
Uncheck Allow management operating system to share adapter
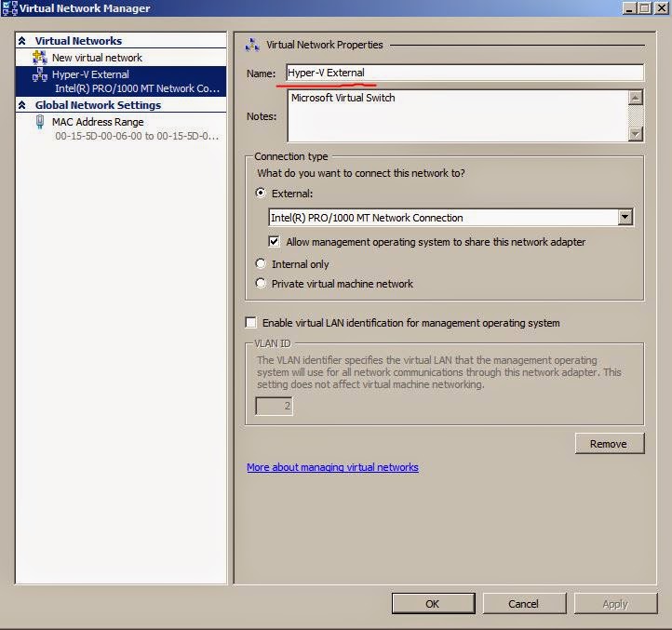coord(274,241)
